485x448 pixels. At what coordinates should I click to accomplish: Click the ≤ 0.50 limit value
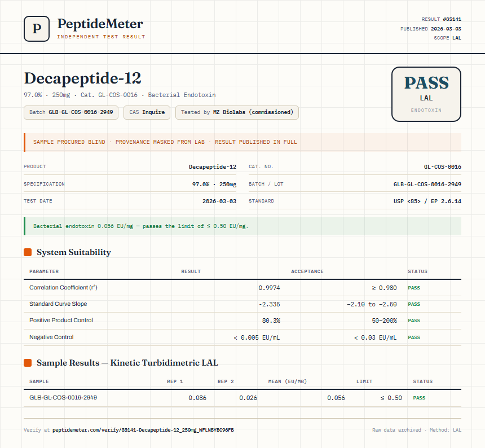(391, 398)
